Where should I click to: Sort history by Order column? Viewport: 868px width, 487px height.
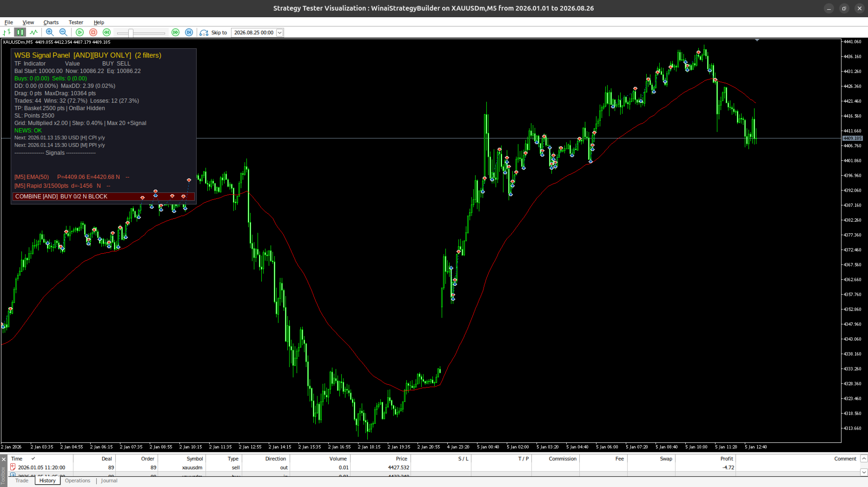(x=137, y=459)
